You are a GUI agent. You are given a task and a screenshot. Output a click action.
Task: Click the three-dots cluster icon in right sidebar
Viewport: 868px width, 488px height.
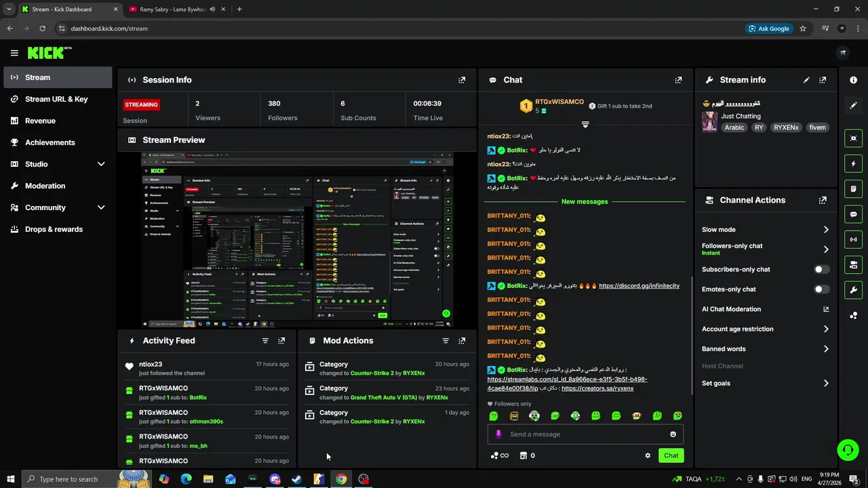pyautogui.click(x=853, y=314)
